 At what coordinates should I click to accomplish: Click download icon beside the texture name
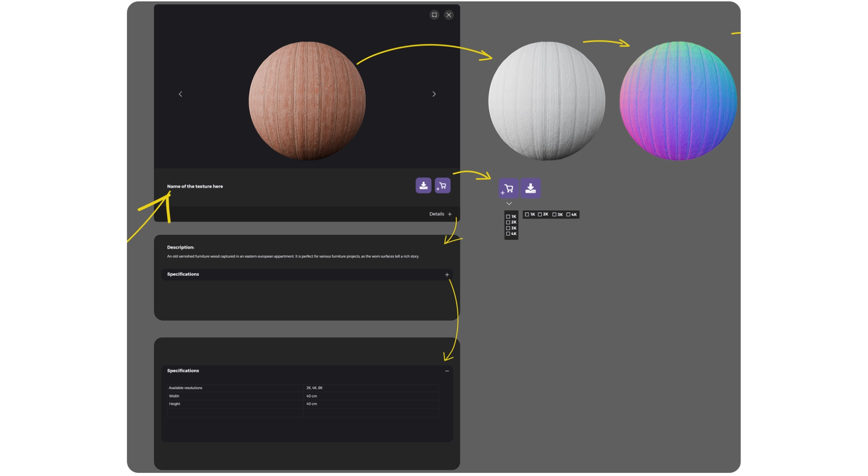[423, 185]
